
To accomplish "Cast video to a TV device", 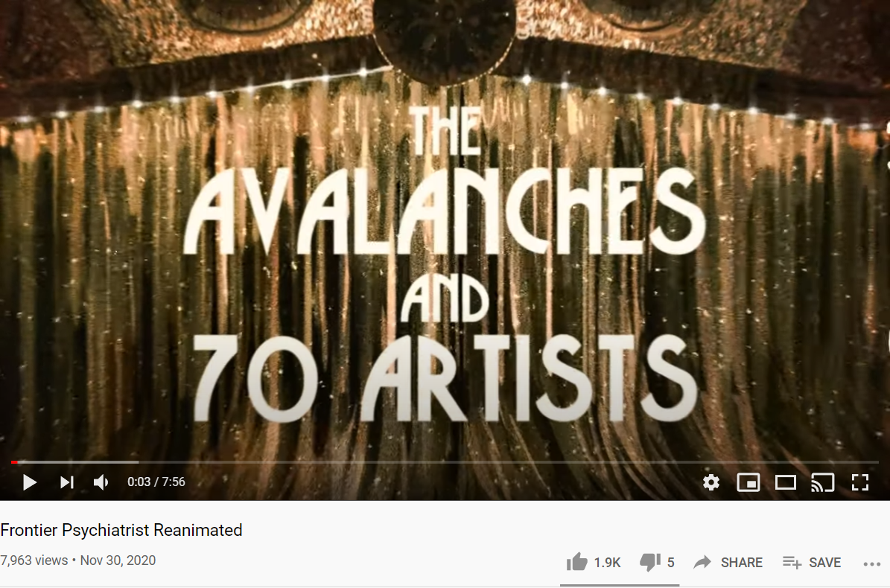I will [x=822, y=482].
